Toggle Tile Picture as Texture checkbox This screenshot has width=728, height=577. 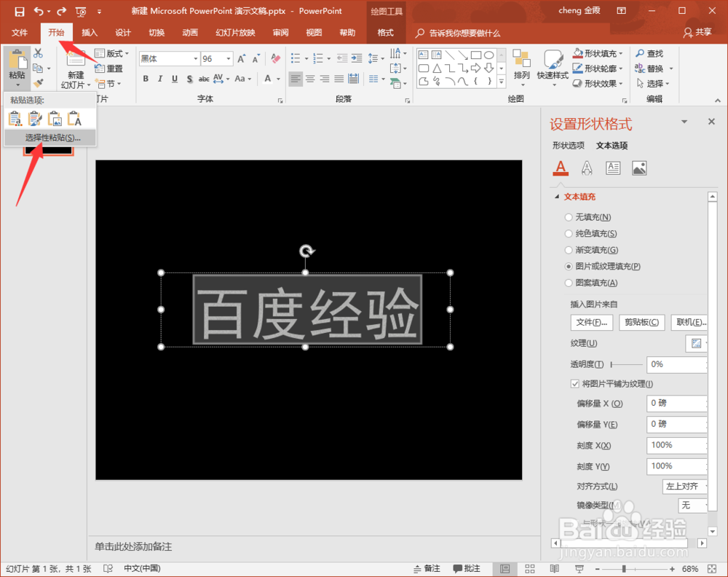click(x=575, y=384)
